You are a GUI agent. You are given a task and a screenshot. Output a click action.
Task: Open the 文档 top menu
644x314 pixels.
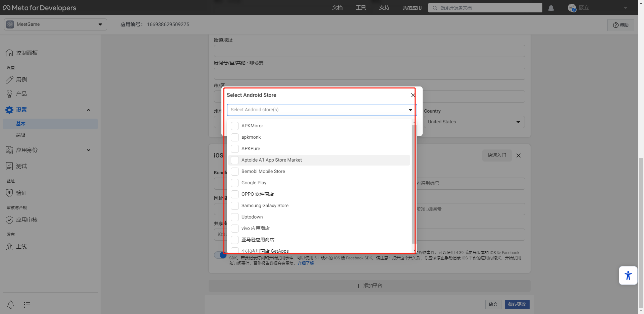coord(337,8)
